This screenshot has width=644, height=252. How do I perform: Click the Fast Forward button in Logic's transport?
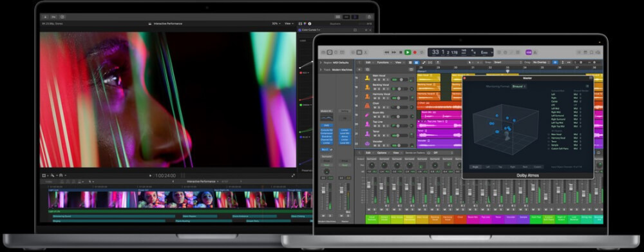coord(393,52)
